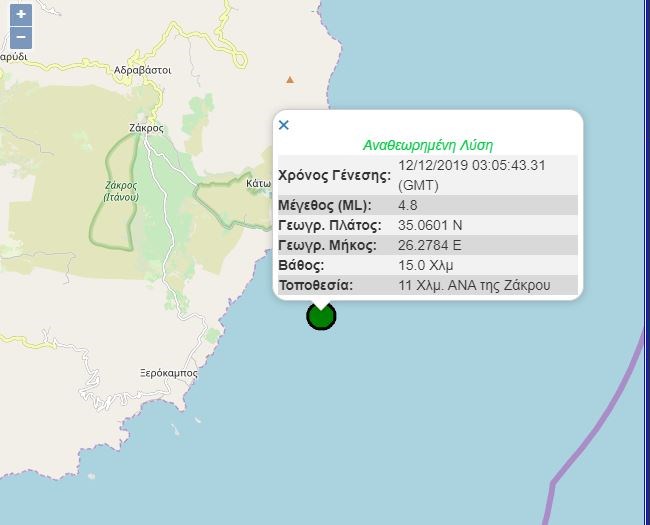Click the Βάθος row label

click(x=301, y=265)
